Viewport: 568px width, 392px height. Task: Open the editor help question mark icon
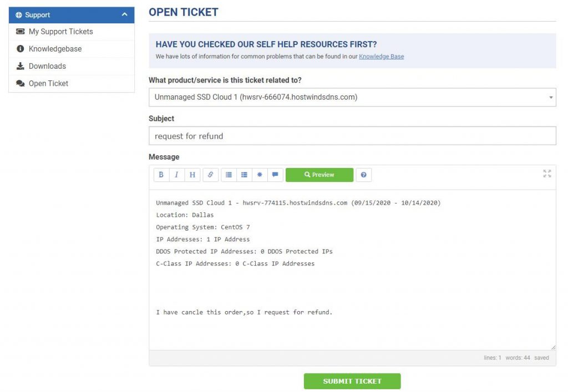point(363,175)
